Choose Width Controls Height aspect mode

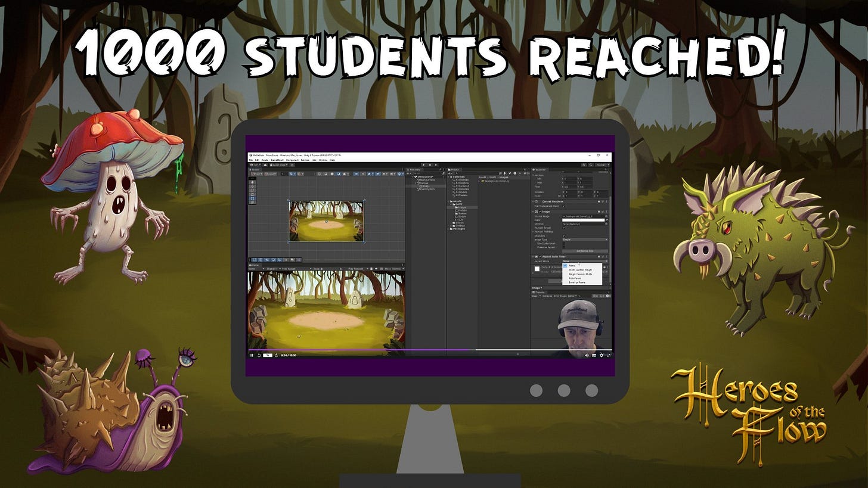click(581, 270)
